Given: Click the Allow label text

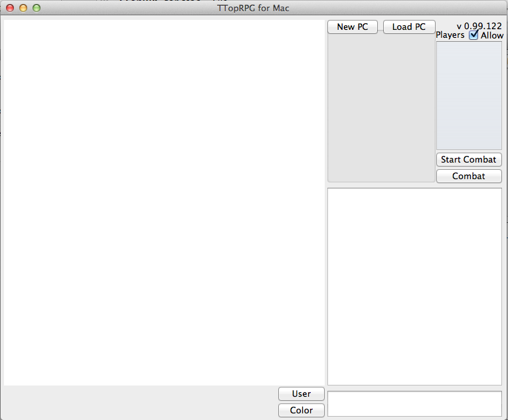Looking at the screenshot, I should [492, 35].
